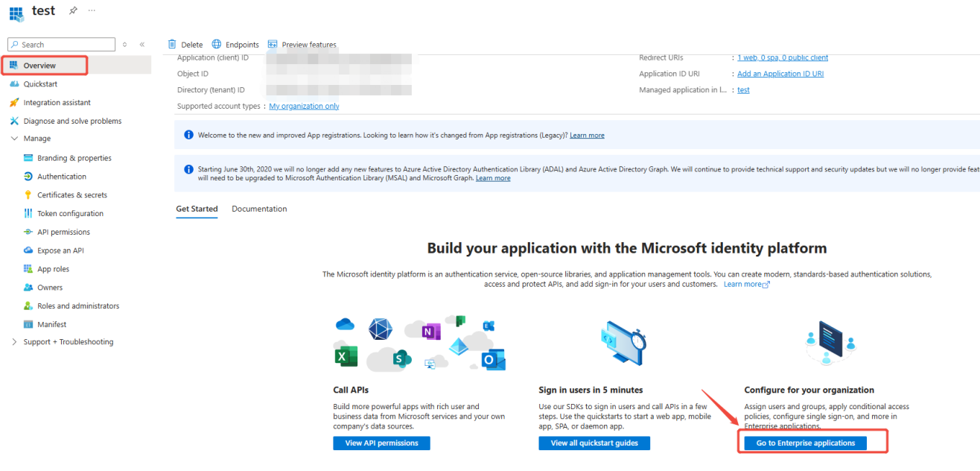Viewport: 980px width, 471px height.
Task: Open the ellipsis menu beside the pin icon
Action: coord(92,10)
